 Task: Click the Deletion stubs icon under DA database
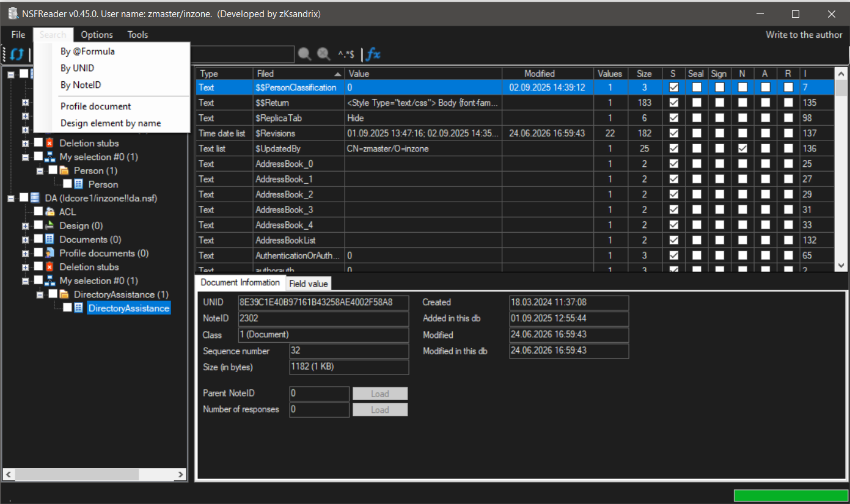click(x=51, y=267)
